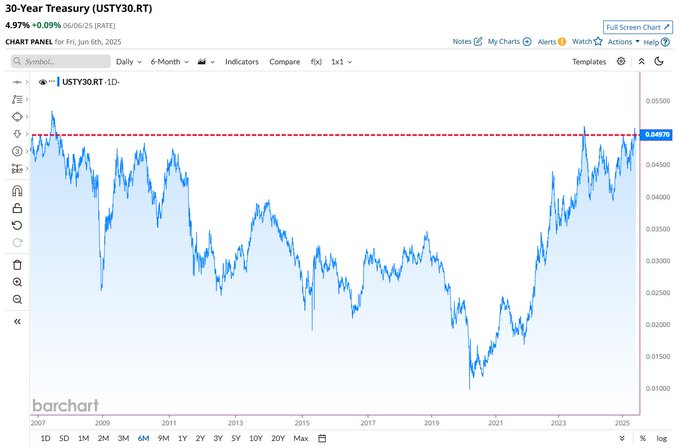Viewport: 680px width, 448px height.
Task: Open the f(x) expressions menu
Action: [x=316, y=62]
